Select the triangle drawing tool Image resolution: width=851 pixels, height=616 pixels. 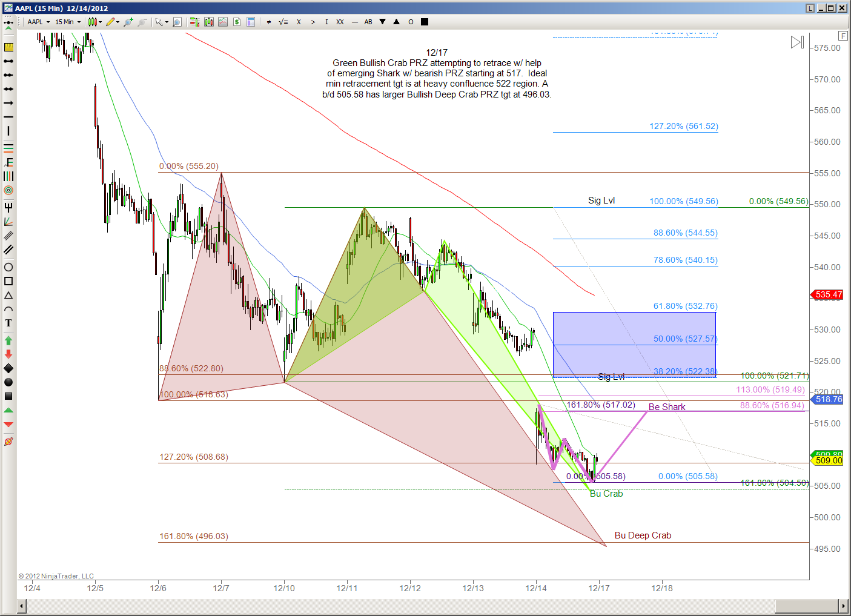(x=8, y=296)
